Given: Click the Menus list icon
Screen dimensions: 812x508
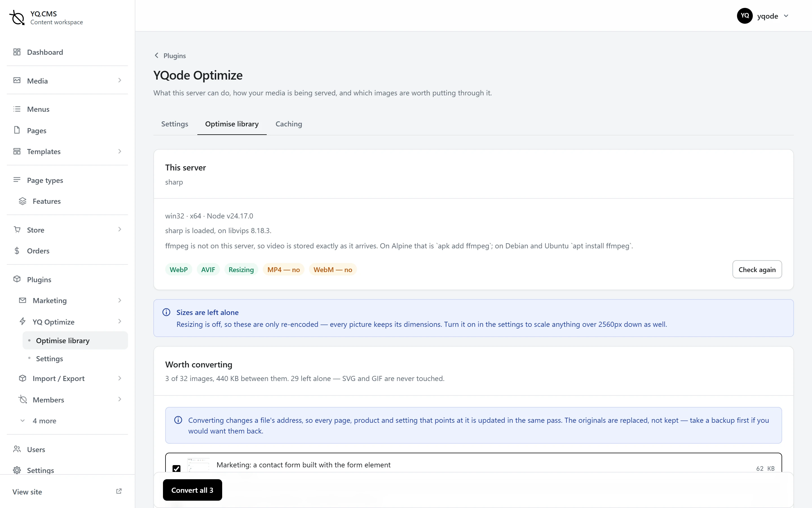Looking at the screenshot, I should [17, 109].
